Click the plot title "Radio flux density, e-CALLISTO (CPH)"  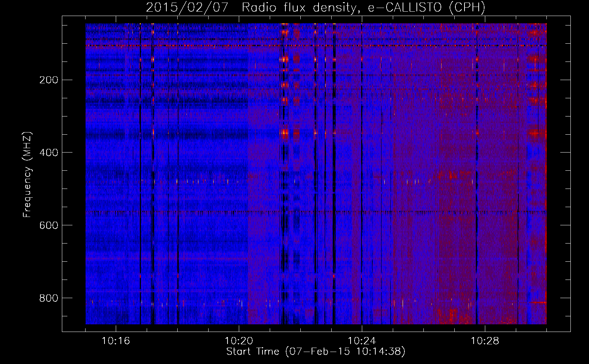(x=363, y=8)
